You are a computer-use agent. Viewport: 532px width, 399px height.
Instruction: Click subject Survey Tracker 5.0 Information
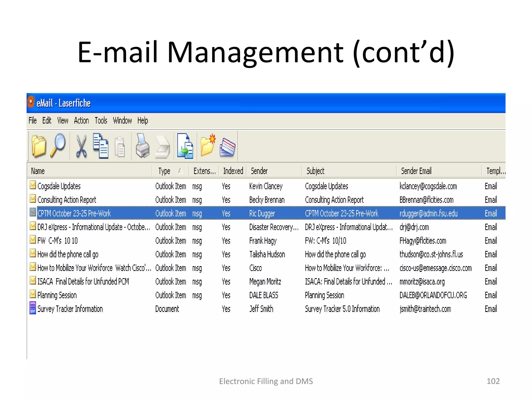point(342,309)
